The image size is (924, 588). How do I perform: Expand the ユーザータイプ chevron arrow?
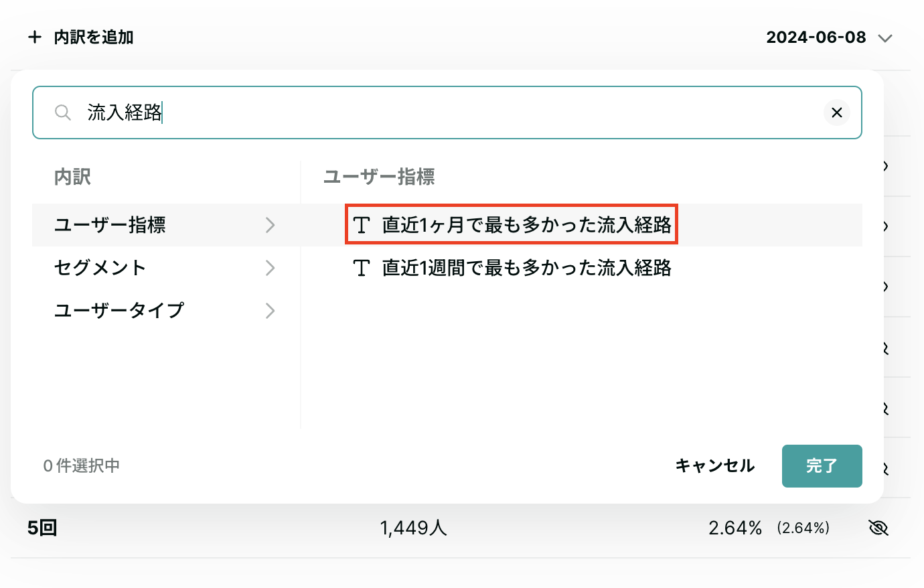[270, 311]
